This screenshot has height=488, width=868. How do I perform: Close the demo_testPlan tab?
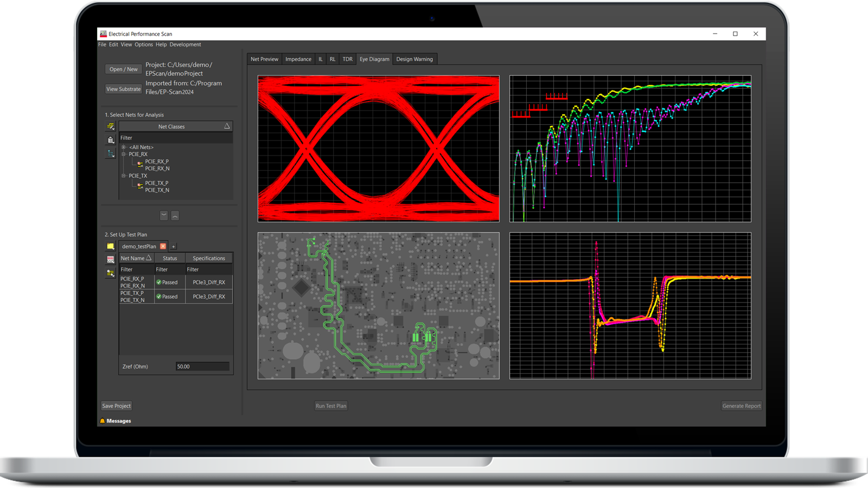[163, 246]
